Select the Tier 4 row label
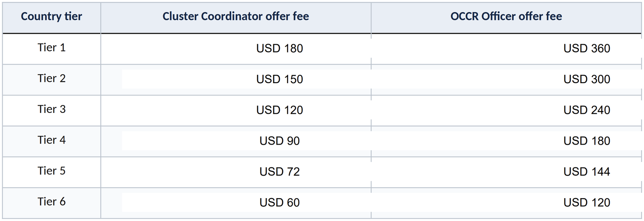 pos(52,140)
